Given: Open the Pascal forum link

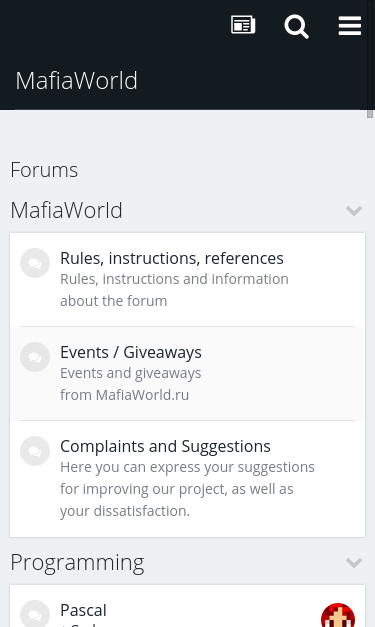Looking at the screenshot, I should point(84,611).
